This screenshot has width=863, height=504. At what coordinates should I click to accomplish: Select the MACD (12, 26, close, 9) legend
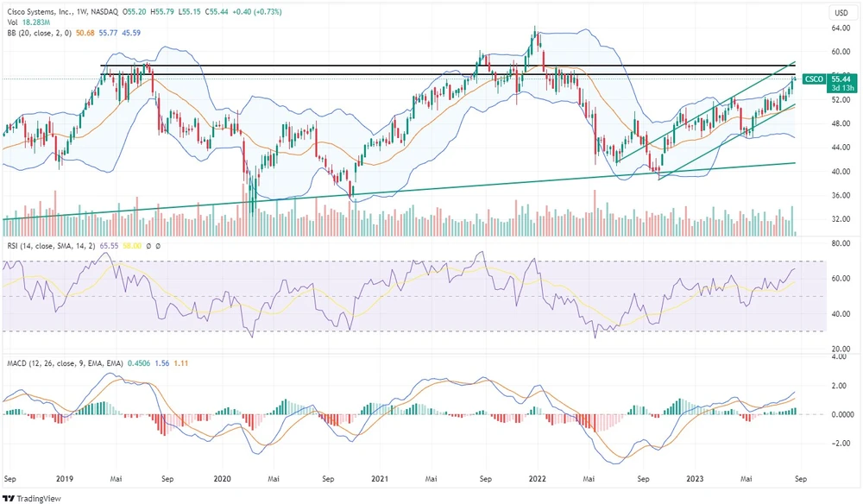[x=62, y=363]
